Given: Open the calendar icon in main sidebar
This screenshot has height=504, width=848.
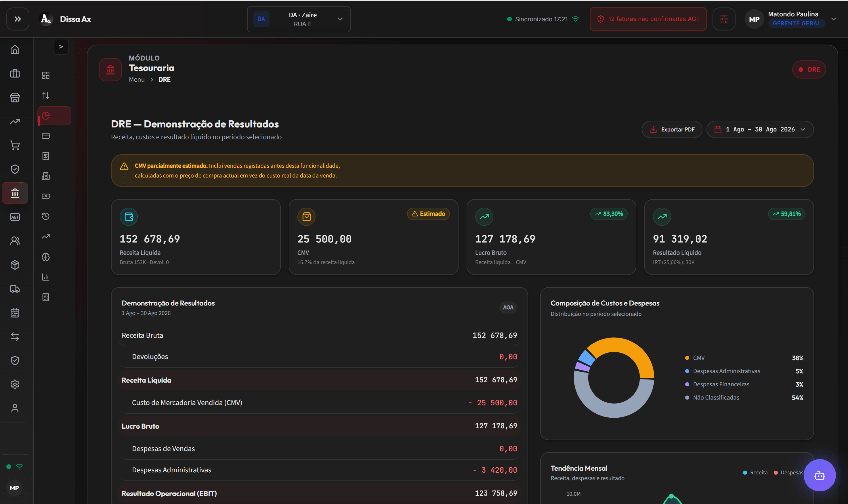Looking at the screenshot, I should (15, 312).
